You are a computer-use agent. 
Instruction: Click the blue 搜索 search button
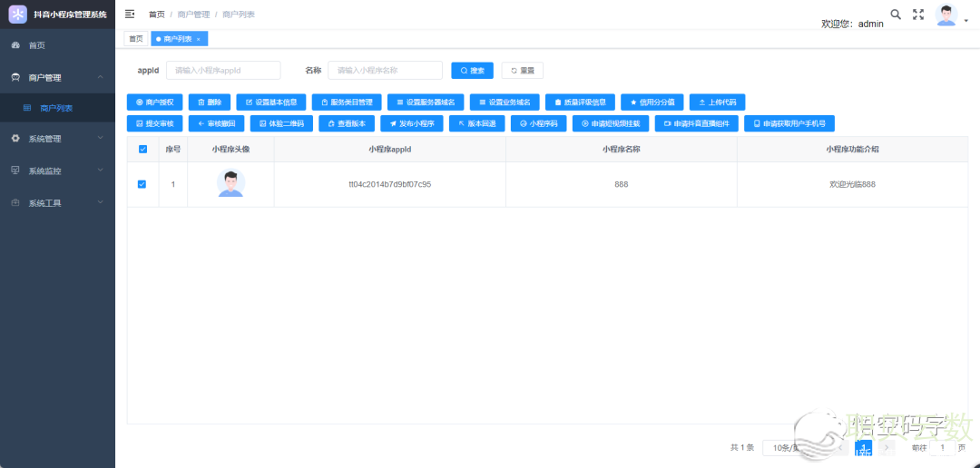[473, 71]
